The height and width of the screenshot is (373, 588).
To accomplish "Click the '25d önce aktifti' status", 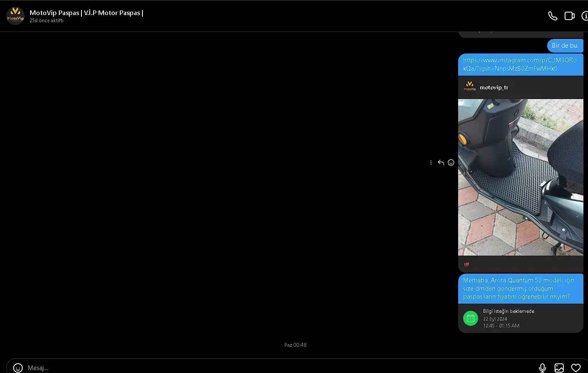I will click(x=46, y=20).
